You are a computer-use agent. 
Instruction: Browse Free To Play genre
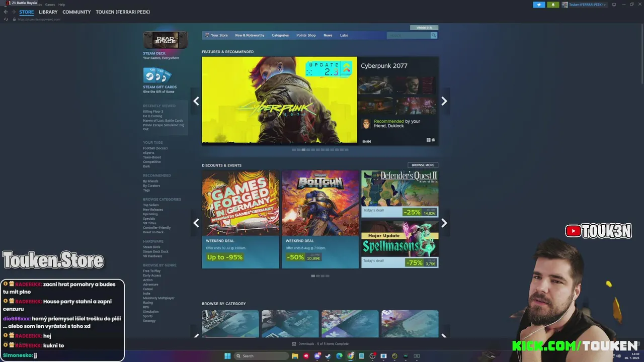click(151, 271)
